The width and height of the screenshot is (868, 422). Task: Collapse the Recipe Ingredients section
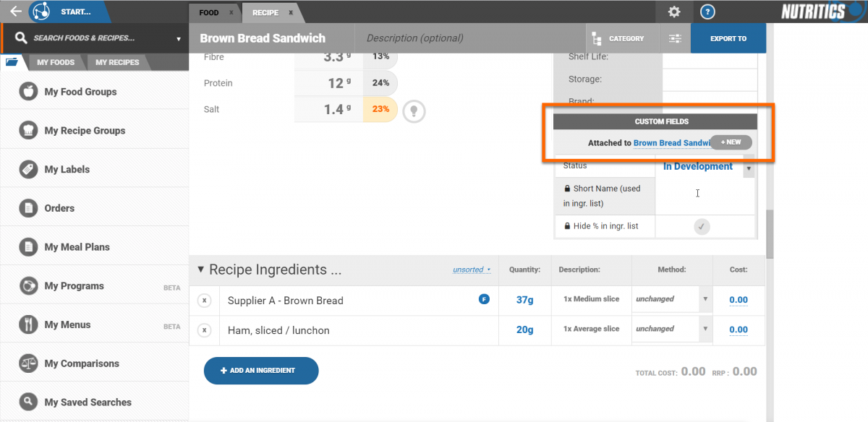200,270
